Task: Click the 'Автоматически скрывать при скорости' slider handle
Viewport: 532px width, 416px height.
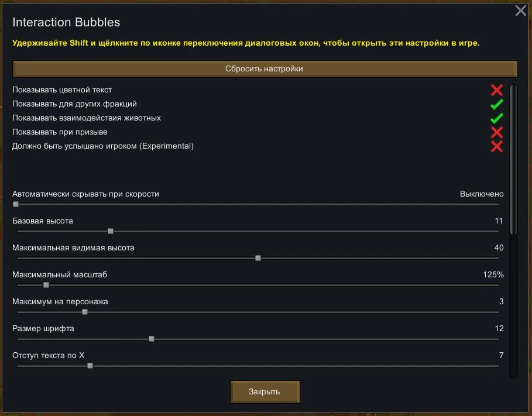Action: point(16,204)
